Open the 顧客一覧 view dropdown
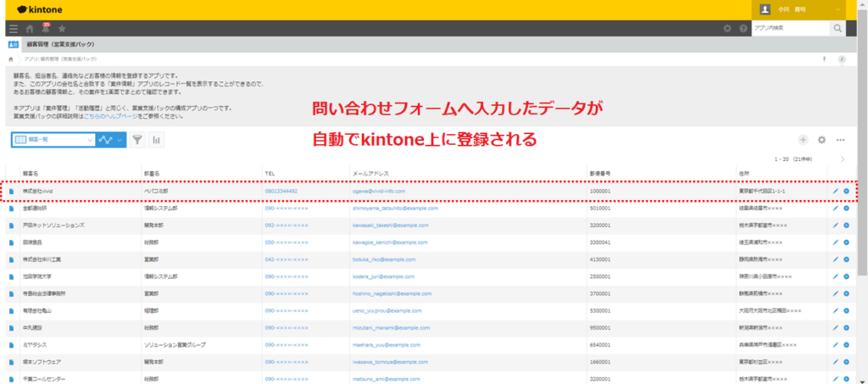Image resolution: width=868 pixels, height=384 pixels. (53, 140)
